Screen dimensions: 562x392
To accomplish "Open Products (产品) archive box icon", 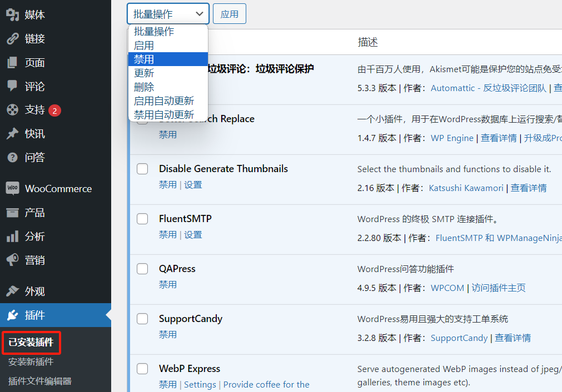I will (x=12, y=213).
